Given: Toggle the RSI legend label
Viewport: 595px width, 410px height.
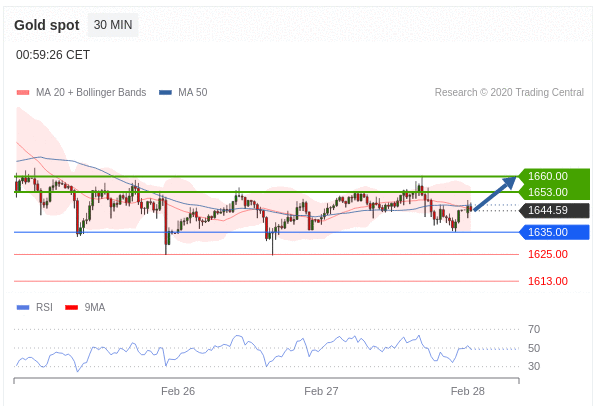Looking at the screenshot, I should [x=44, y=307].
